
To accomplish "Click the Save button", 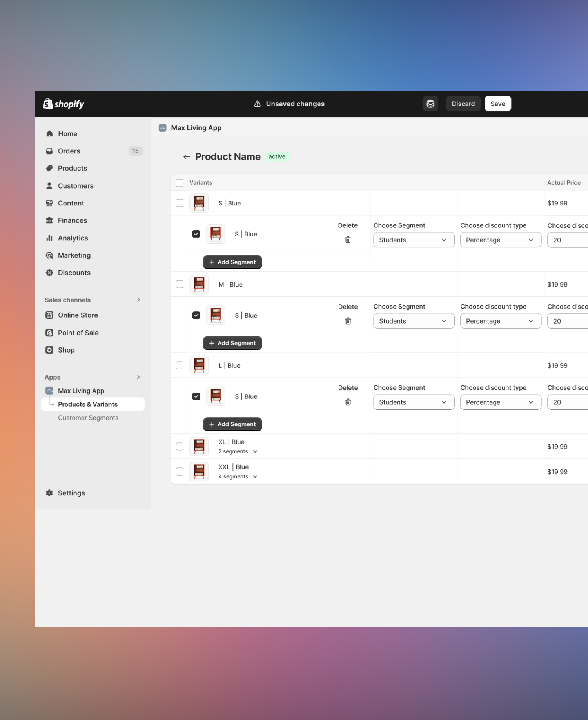I will [497, 104].
